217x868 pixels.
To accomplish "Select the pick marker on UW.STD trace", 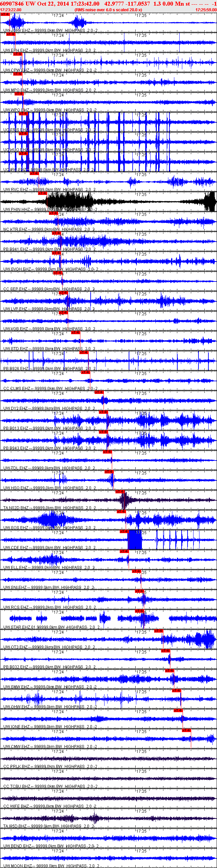I will click(x=76, y=333).
